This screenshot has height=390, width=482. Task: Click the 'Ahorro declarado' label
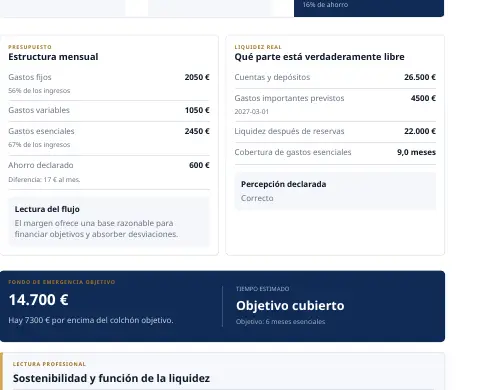(x=41, y=165)
